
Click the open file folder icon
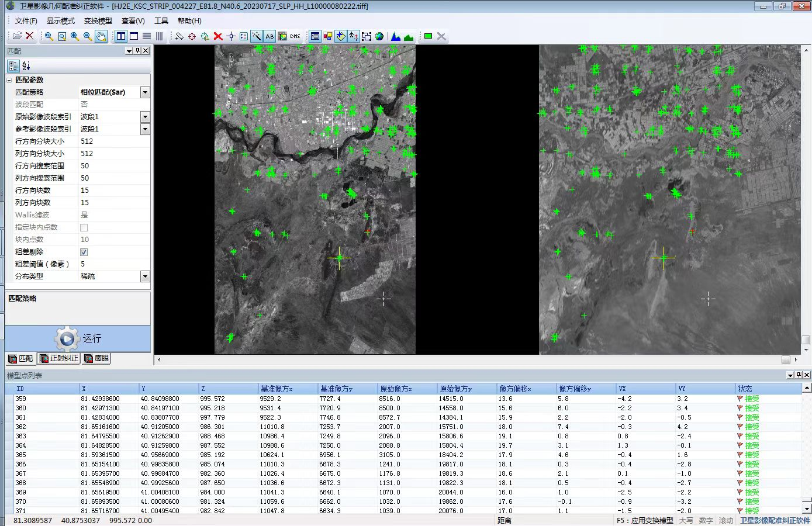[17, 36]
